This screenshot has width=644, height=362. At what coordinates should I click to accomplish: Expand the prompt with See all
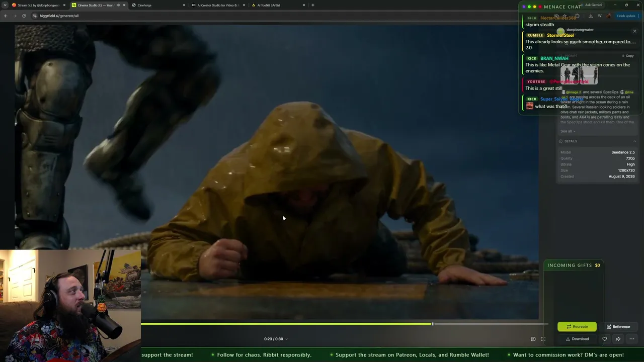[568, 131]
